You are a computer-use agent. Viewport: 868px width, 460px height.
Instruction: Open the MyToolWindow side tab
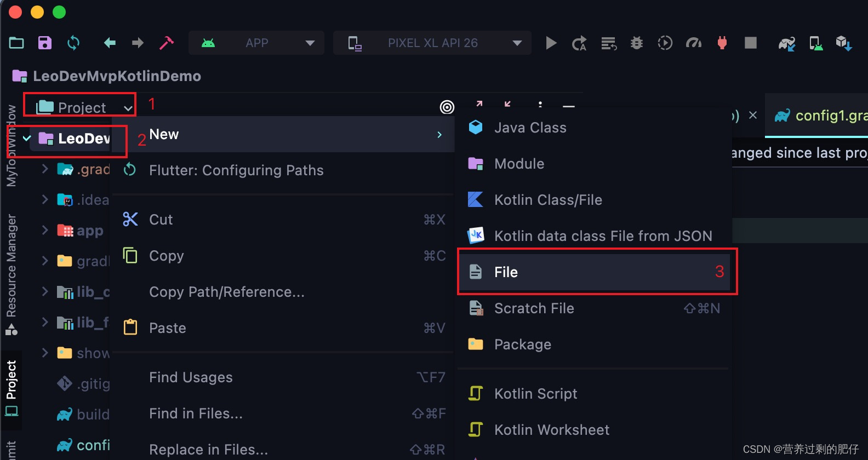coord(12,146)
